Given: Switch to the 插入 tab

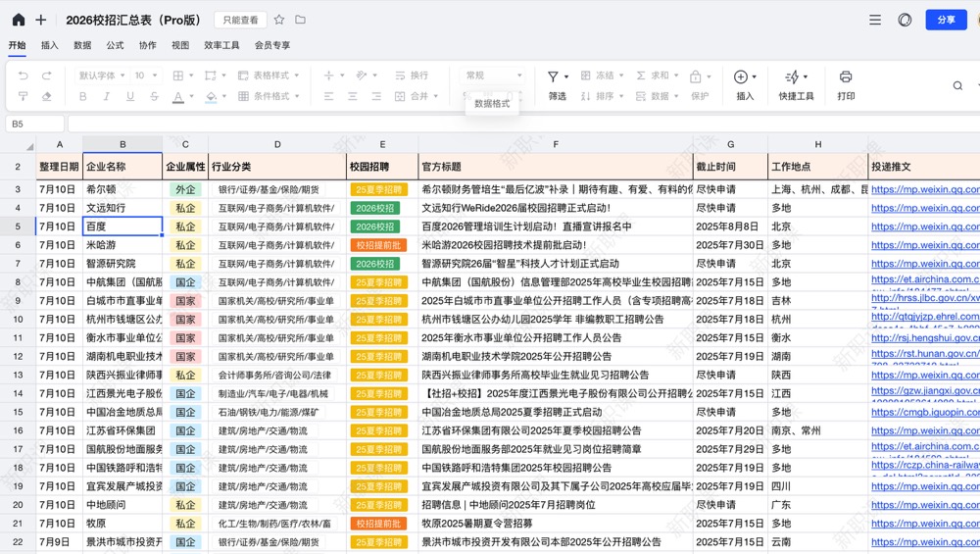Looking at the screenshot, I should (49, 45).
